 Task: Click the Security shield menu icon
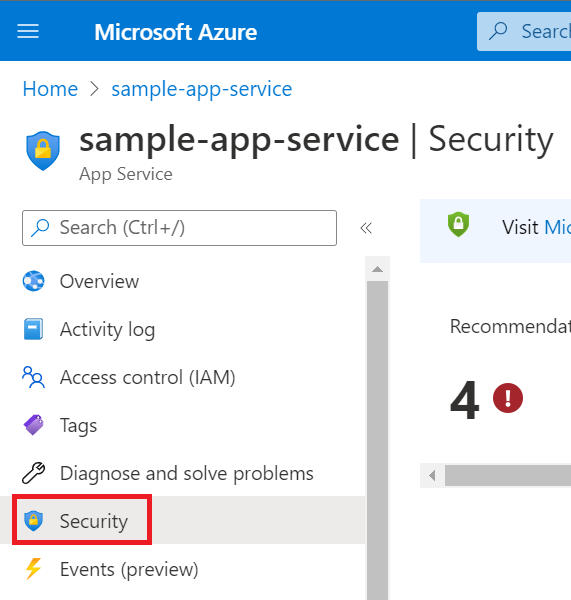[x=33, y=521]
